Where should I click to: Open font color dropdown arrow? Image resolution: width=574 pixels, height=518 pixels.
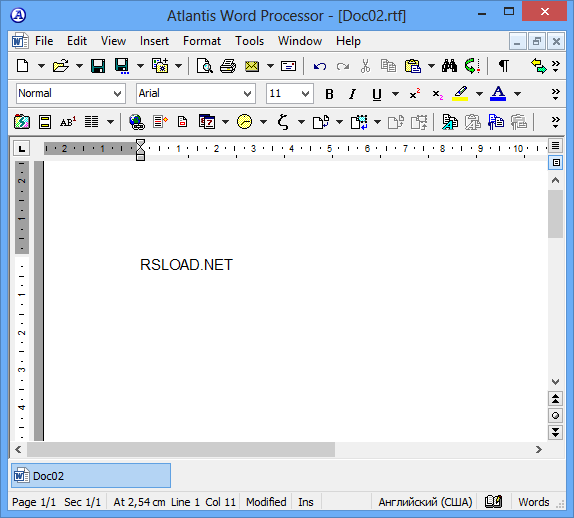[x=517, y=94]
